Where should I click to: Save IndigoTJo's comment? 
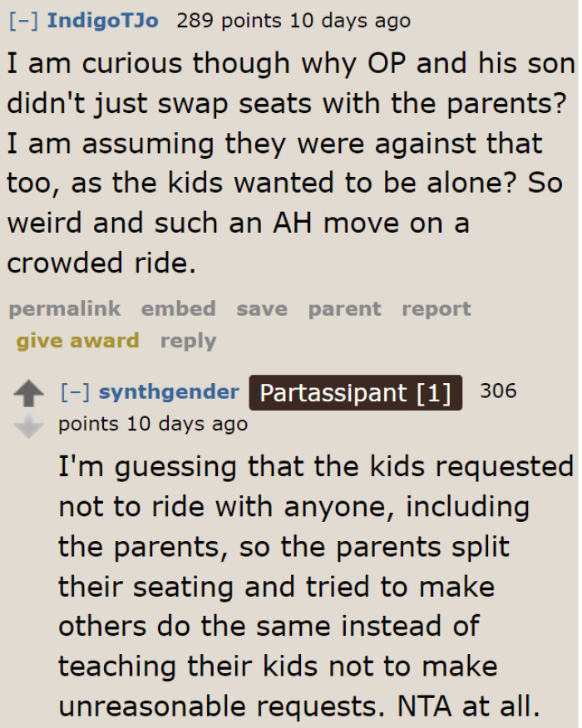coord(261,308)
